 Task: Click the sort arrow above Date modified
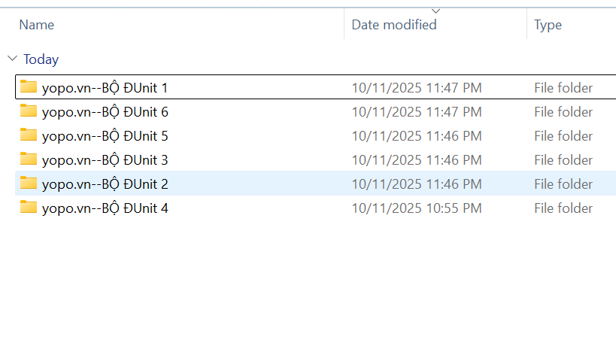(x=435, y=11)
